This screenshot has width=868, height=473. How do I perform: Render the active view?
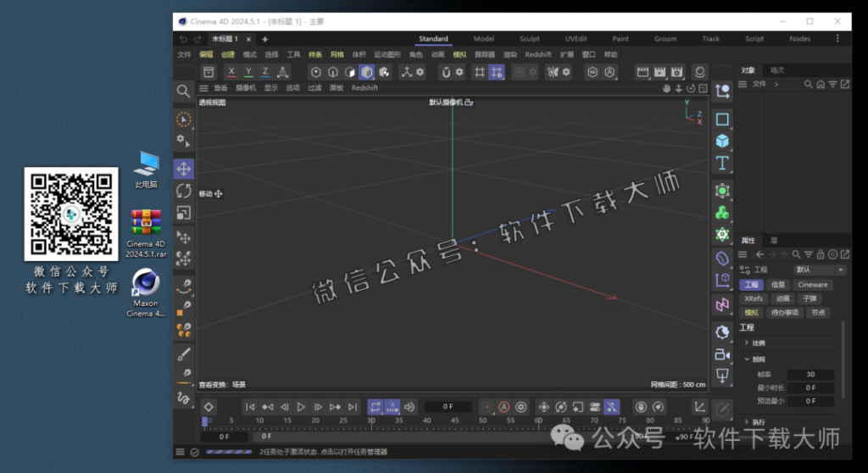[643, 72]
